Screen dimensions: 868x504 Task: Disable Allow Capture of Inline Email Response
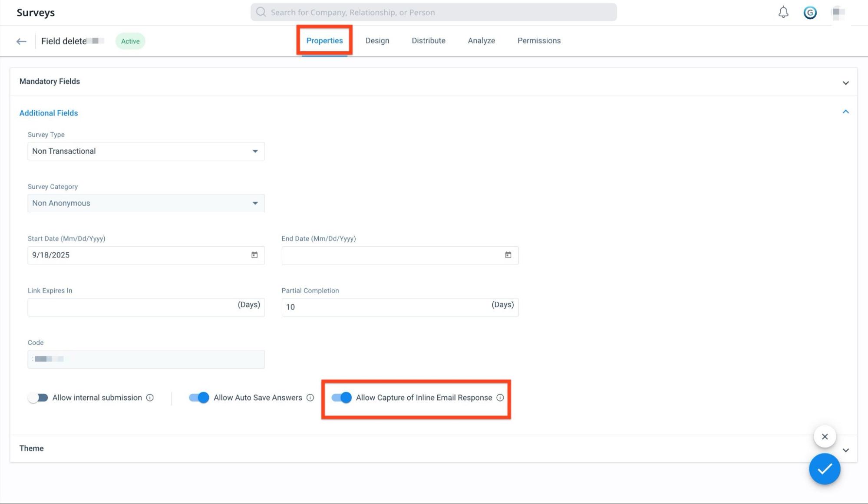pos(341,398)
